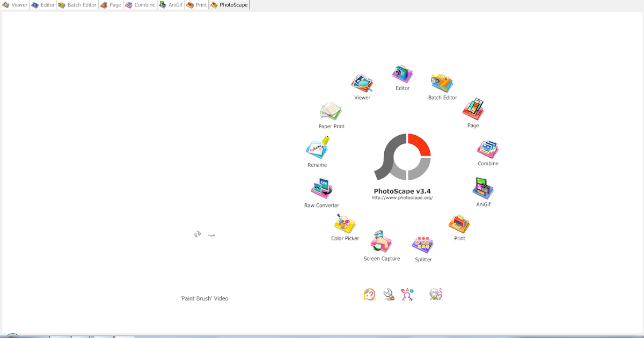Open preferences via the wrench icon
The image size is (644, 338).
389,294
